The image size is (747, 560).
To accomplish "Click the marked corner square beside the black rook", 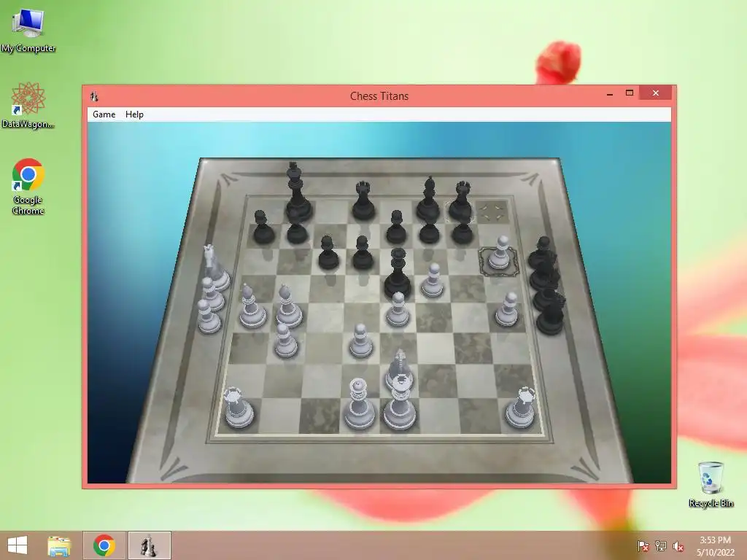I will pyautogui.click(x=492, y=211).
